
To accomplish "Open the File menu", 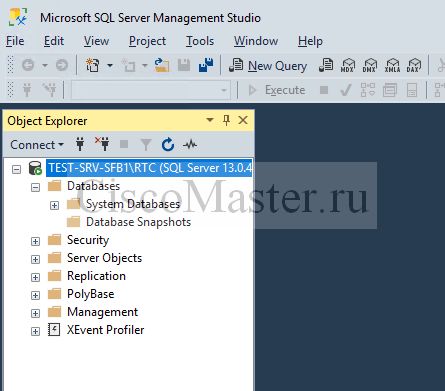I will (15, 41).
